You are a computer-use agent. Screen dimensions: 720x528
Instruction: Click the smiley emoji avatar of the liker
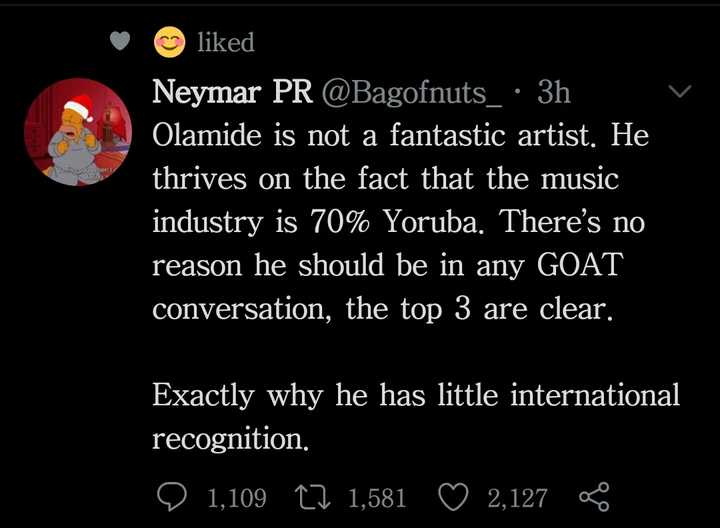[x=168, y=42]
